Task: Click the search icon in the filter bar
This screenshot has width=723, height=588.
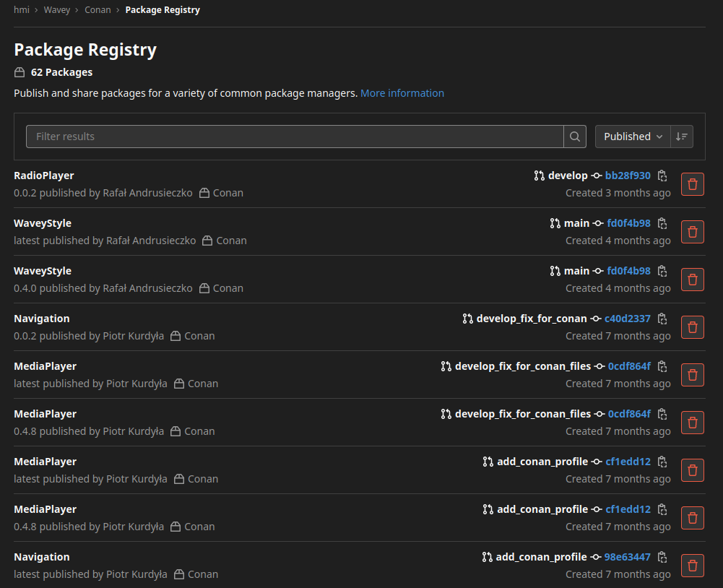Action: pos(574,136)
